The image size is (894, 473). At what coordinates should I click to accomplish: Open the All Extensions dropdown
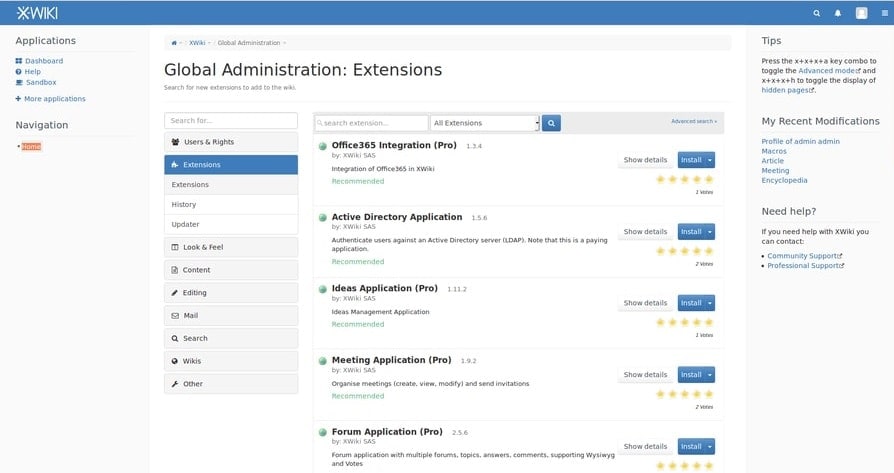click(485, 123)
